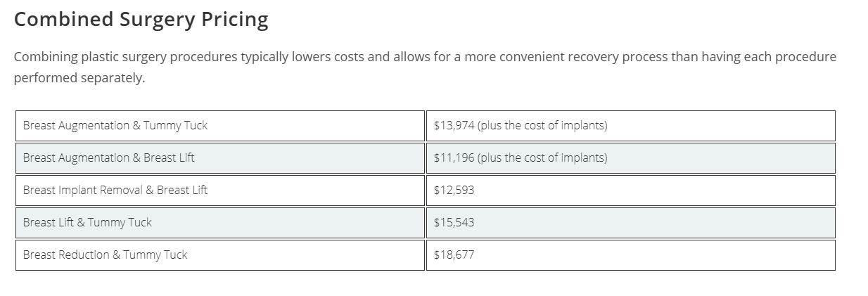Click the implants note beside the $13,974 price
The image size is (868, 296).
click(542, 126)
